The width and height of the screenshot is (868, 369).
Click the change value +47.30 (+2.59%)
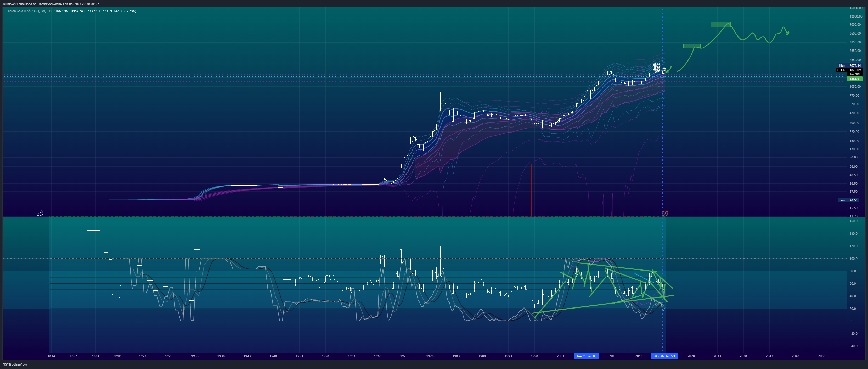125,11
